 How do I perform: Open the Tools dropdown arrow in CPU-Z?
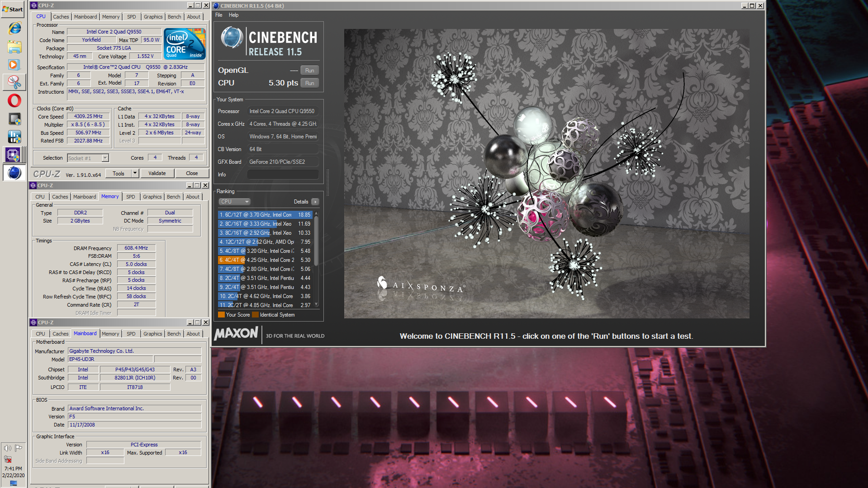click(134, 173)
